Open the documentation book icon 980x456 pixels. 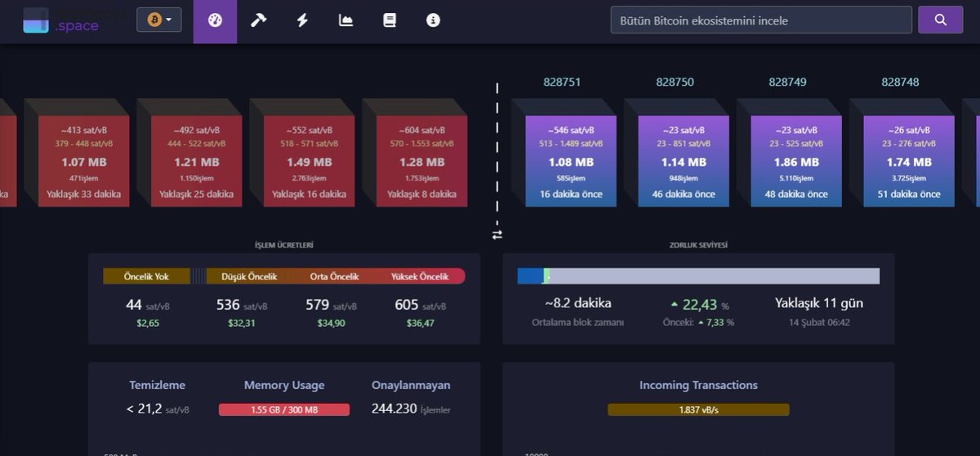point(390,20)
